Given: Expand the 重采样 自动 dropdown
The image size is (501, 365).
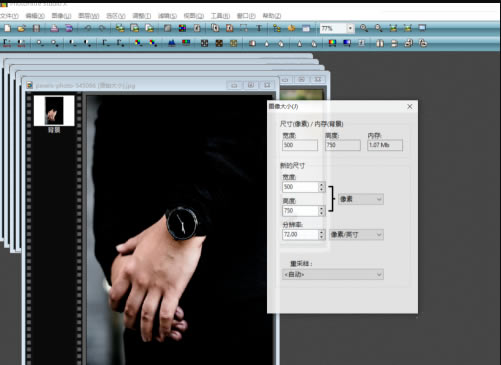Looking at the screenshot, I should (333, 274).
